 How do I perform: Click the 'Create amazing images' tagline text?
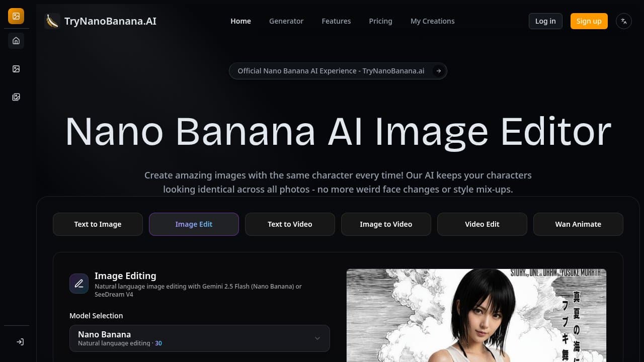[x=338, y=183]
